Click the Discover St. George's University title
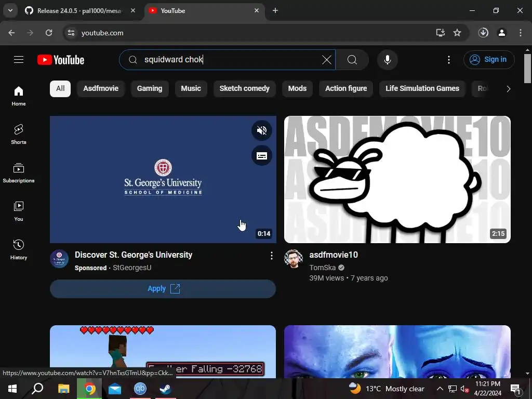The height and width of the screenshot is (399, 532). click(x=134, y=255)
